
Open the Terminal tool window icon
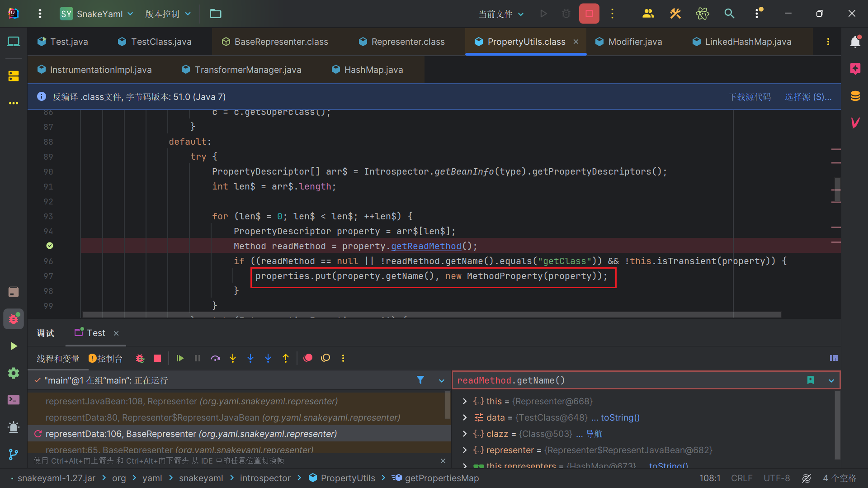click(x=14, y=400)
